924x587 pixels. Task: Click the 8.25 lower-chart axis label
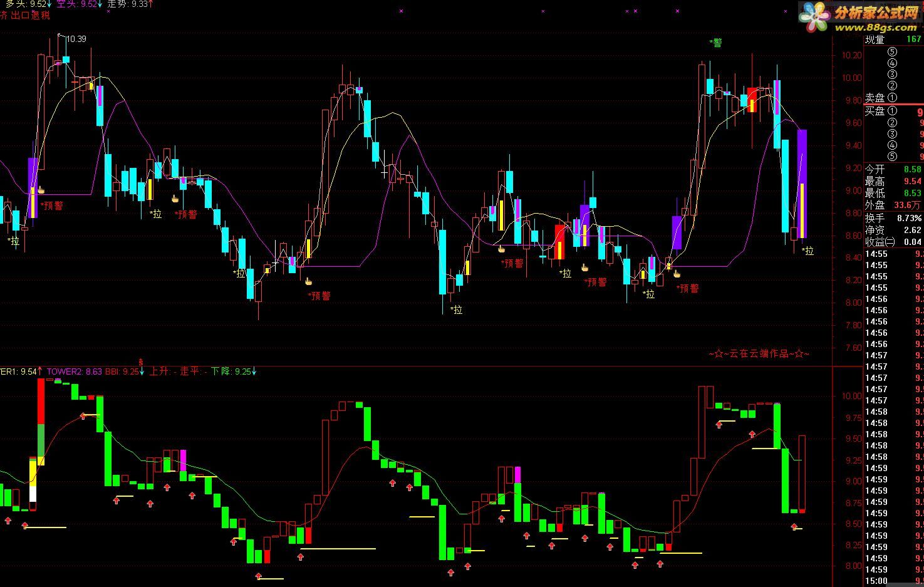tap(853, 545)
